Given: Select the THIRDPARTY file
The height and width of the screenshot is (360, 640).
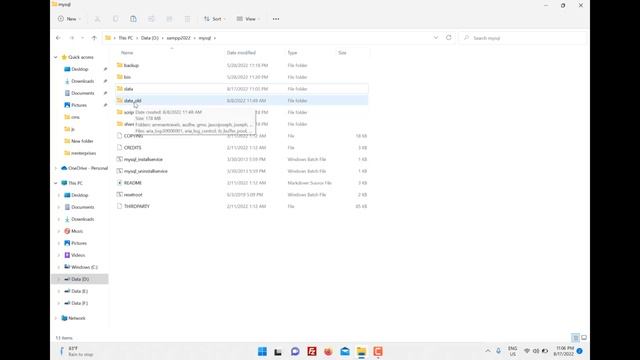Looking at the screenshot, I should [242, 206].
